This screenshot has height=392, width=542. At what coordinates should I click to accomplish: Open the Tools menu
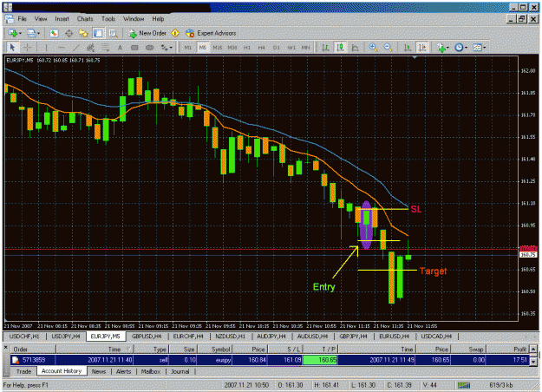[108, 19]
